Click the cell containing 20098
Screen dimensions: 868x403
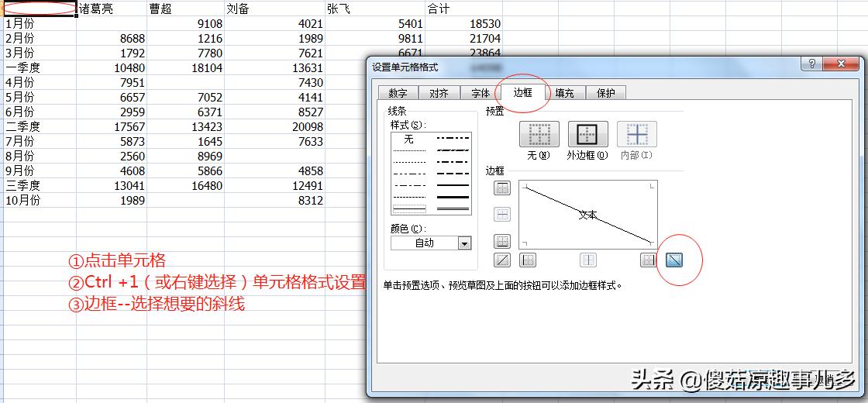click(274, 127)
